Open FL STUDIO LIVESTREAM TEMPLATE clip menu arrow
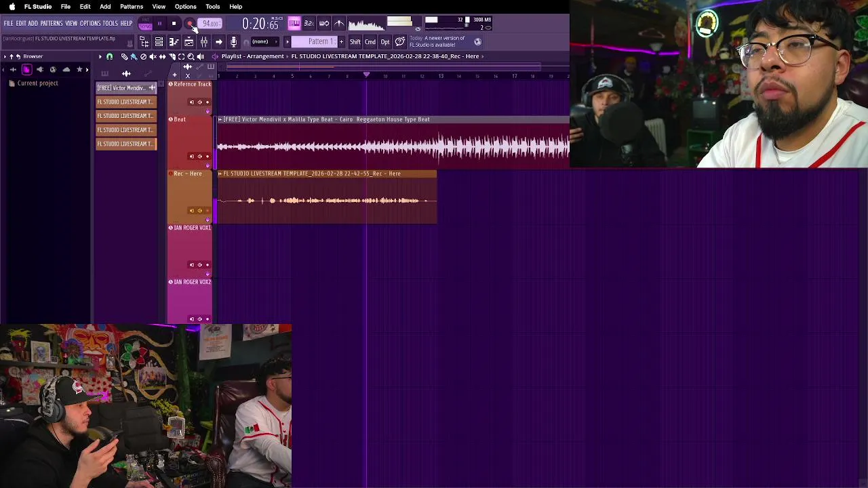Image resolution: width=868 pixels, height=488 pixels. point(220,174)
